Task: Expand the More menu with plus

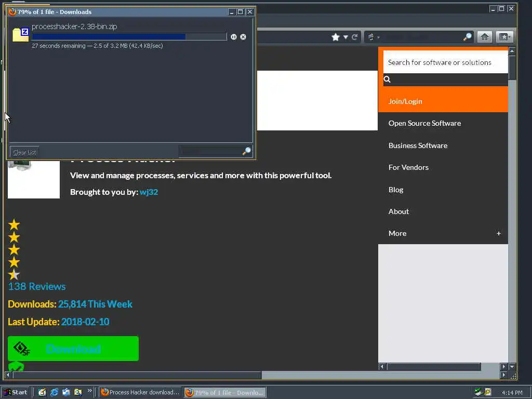Action: click(498, 233)
